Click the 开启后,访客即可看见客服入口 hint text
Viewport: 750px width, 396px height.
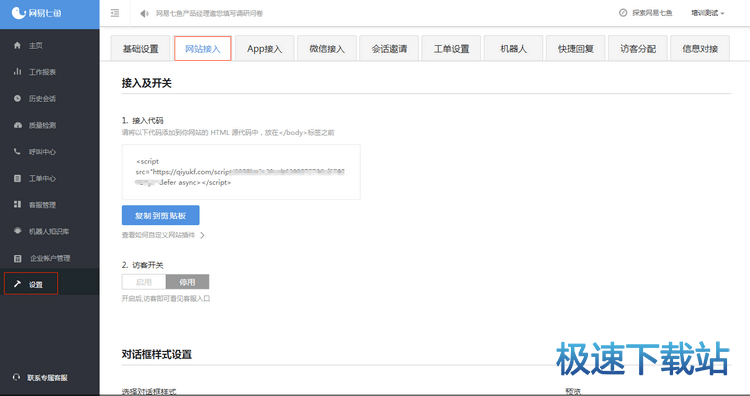166,298
